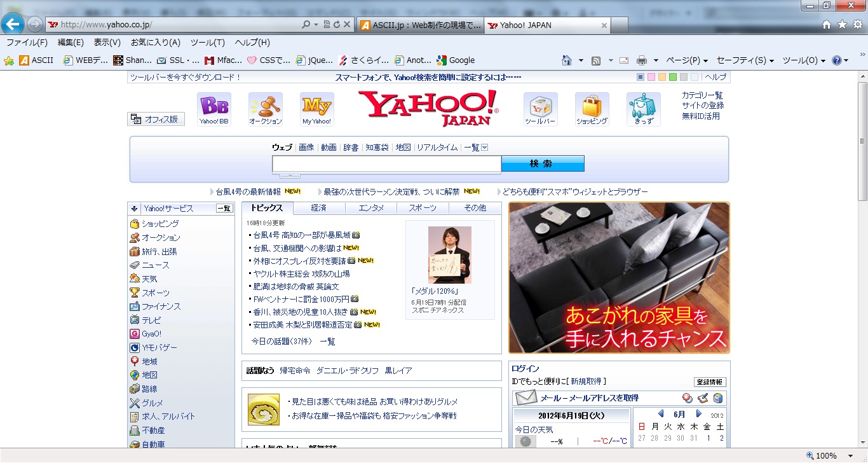868x463 pixels.
Task: Click the calendar next month arrow
Action: click(699, 414)
